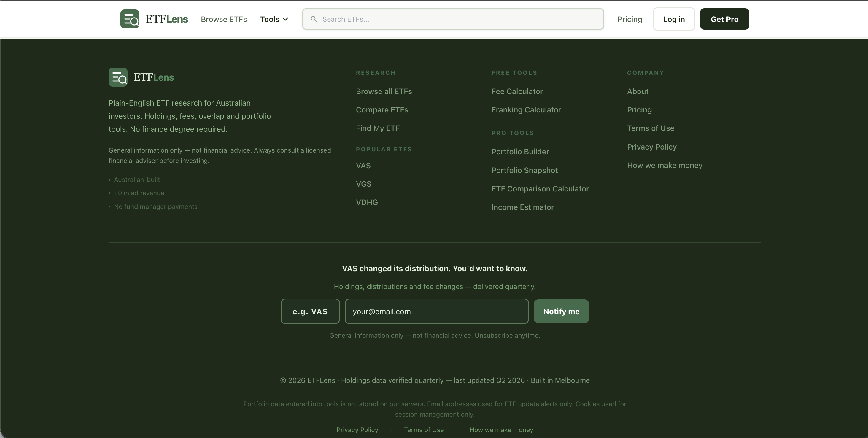The height and width of the screenshot is (438, 868).
Task: Click 'Portfolio data entered into tools' notice
Action: click(435, 409)
